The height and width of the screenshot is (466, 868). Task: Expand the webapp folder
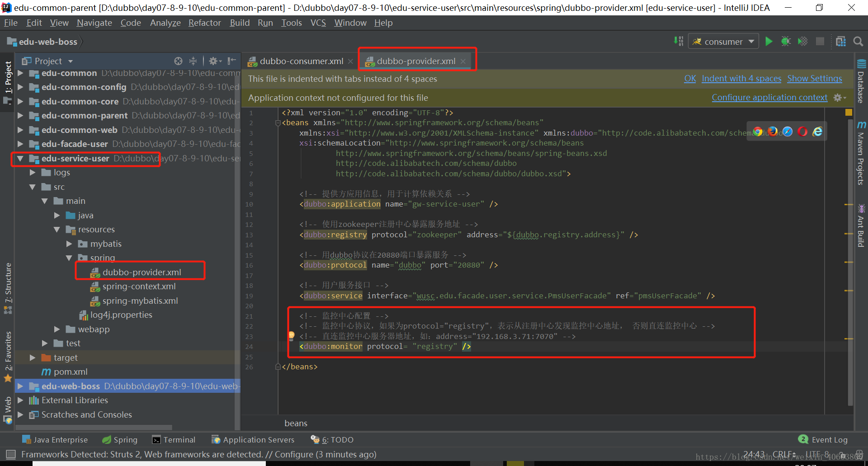[57, 329]
